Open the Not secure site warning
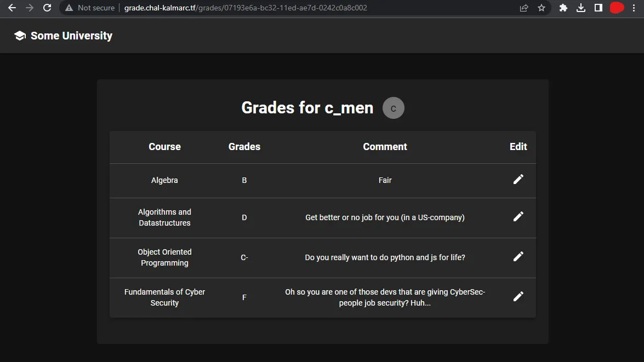 point(89,8)
